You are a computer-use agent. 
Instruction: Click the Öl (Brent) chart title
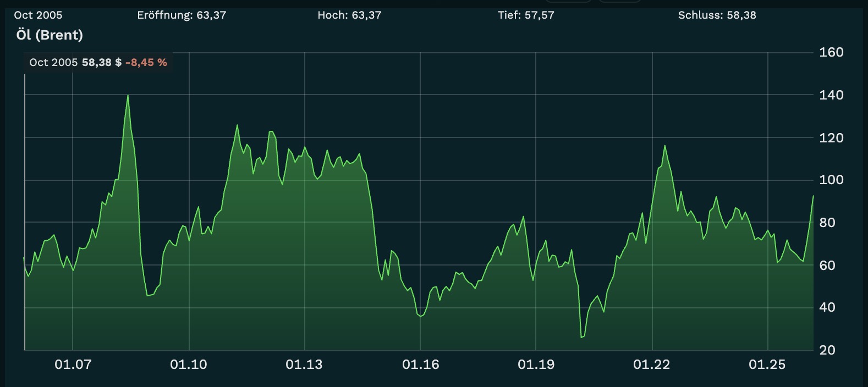(50, 35)
